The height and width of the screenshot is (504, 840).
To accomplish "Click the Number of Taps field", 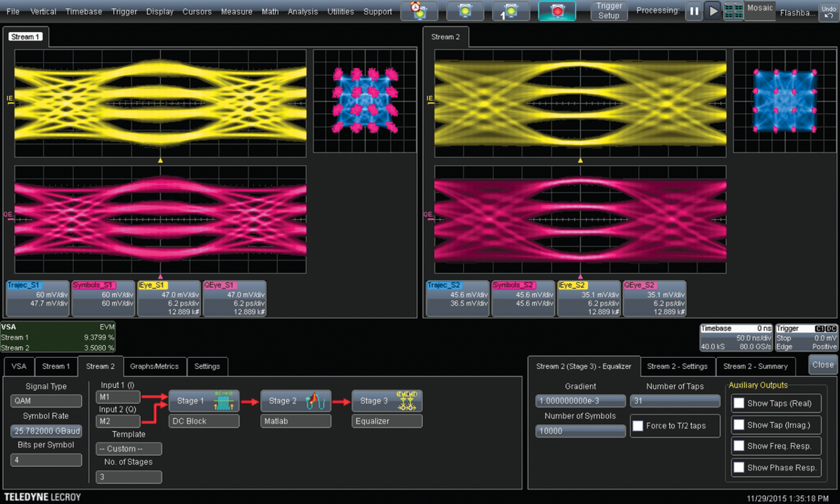I will click(x=675, y=401).
